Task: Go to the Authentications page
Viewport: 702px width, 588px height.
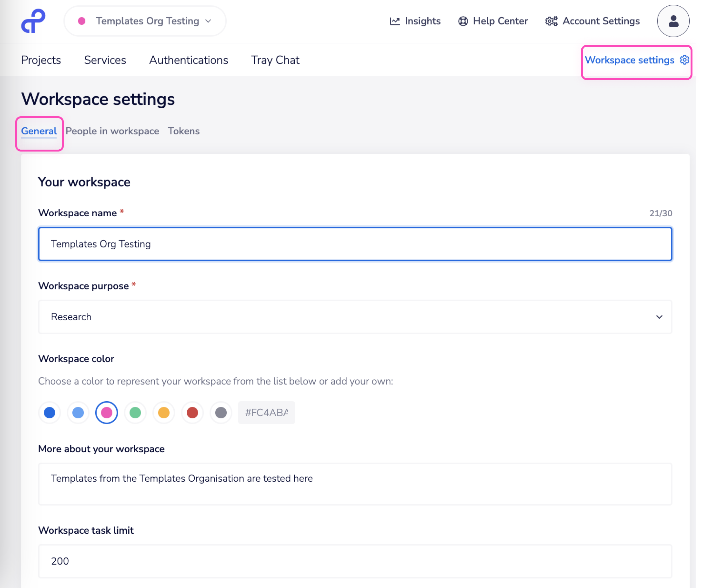Action: 189,60
